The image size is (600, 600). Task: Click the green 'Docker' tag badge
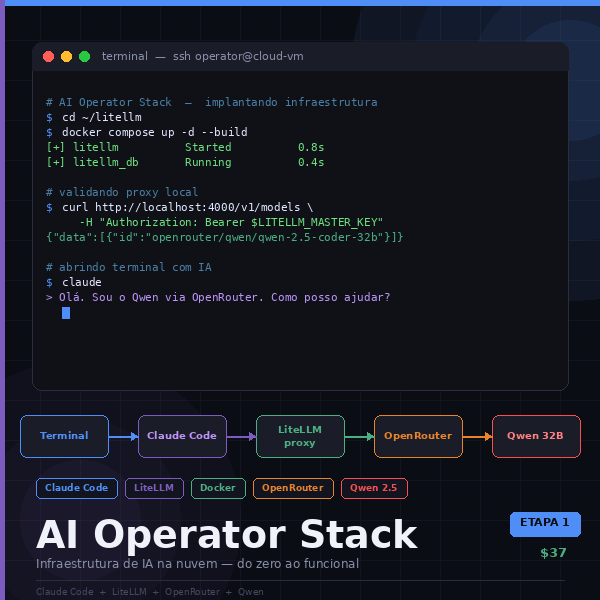pyautogui.click(x=218, y=488)
